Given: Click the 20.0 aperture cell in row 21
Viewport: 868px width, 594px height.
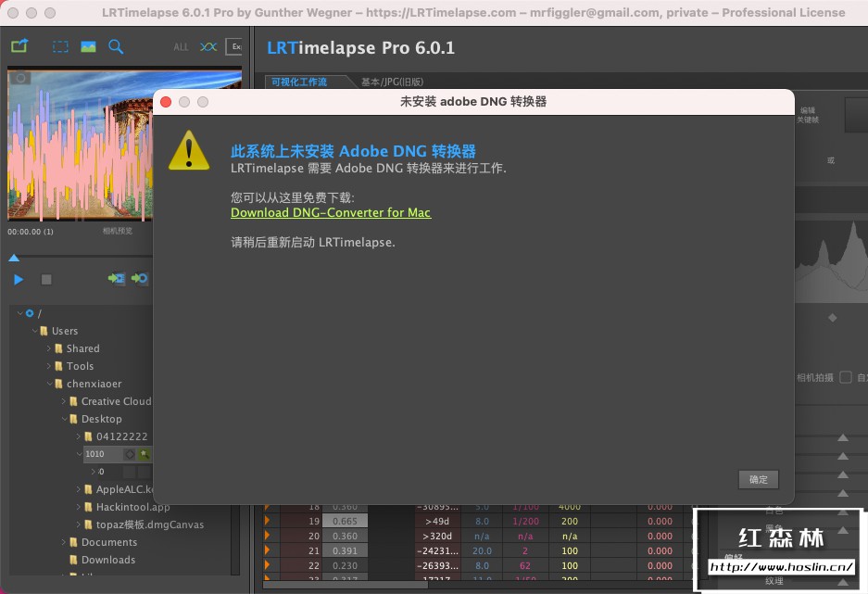Looking at the screenshot, I should point(482,551).
